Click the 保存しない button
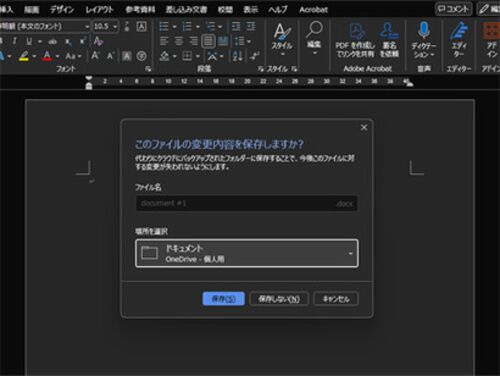This screenshot has height=376, width=500. [x=279, y=299]
